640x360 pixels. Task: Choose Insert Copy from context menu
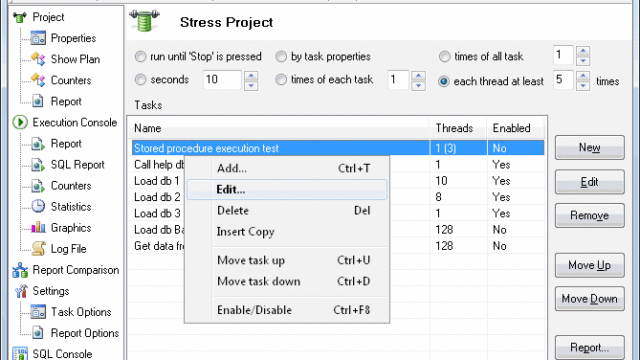coord(287,232)
